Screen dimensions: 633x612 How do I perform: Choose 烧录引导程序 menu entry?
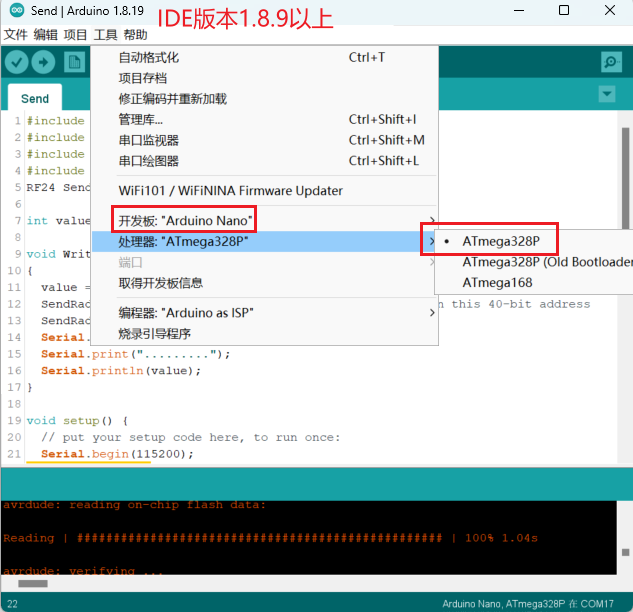coord(264,334)
